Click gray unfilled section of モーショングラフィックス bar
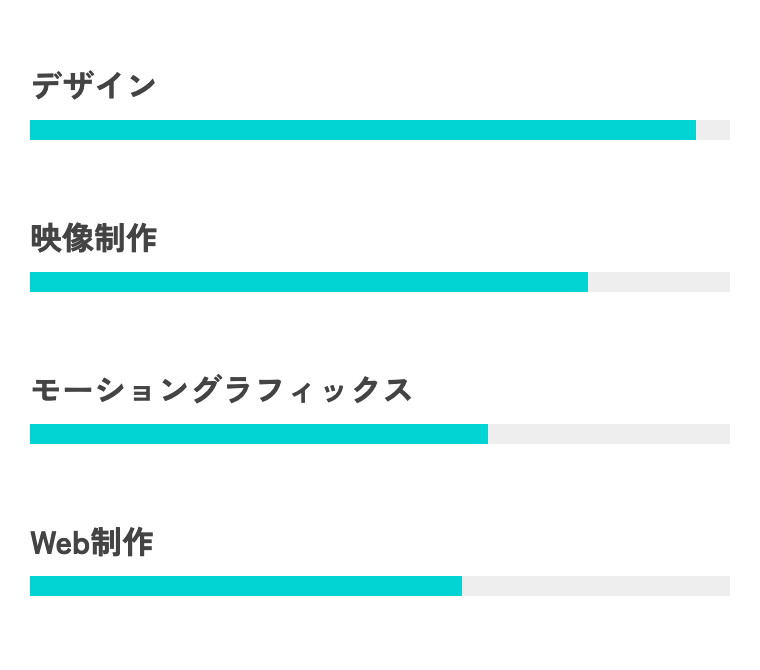Image resolution: width=760 pixels, height=670 pixels. pos(609,434)
